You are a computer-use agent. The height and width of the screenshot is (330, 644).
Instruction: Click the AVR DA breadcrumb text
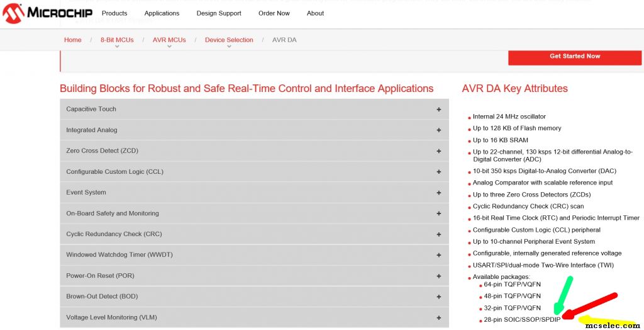pos(284,40)
